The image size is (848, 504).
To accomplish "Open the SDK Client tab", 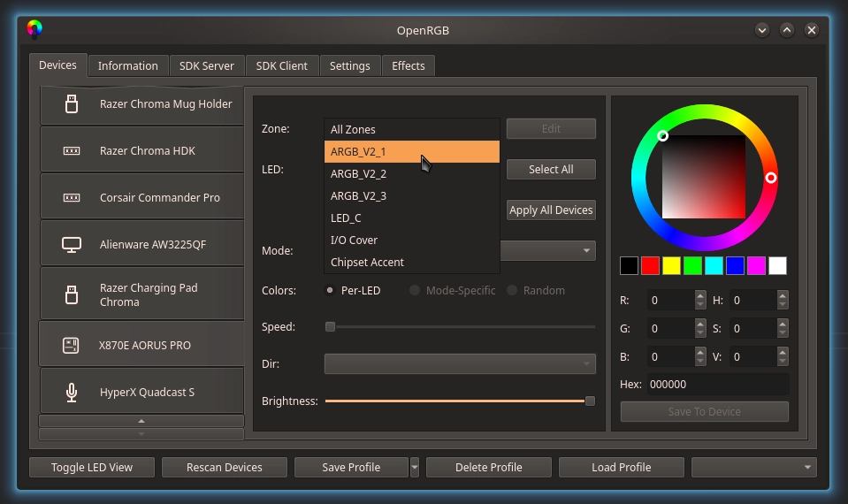I will pyautogui.click(x=282, y=66).
